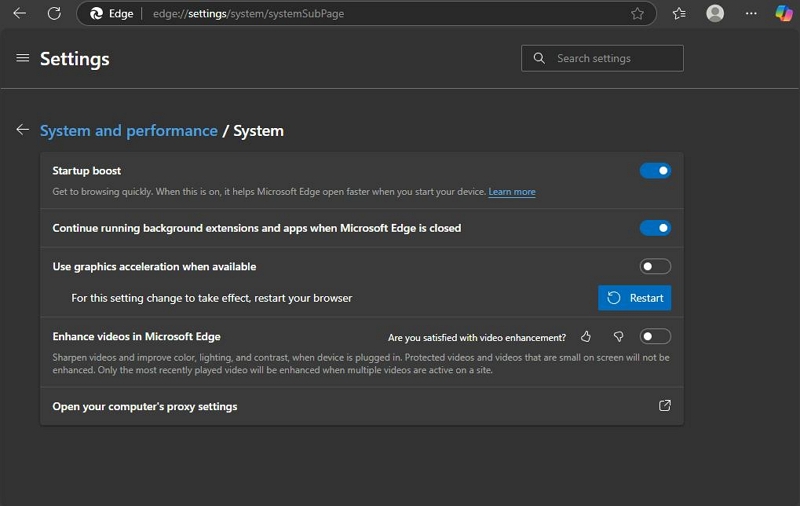Go back using the arrow beside the breadcrumb
This screenshot has height=506, width=800.
point(22,130)
